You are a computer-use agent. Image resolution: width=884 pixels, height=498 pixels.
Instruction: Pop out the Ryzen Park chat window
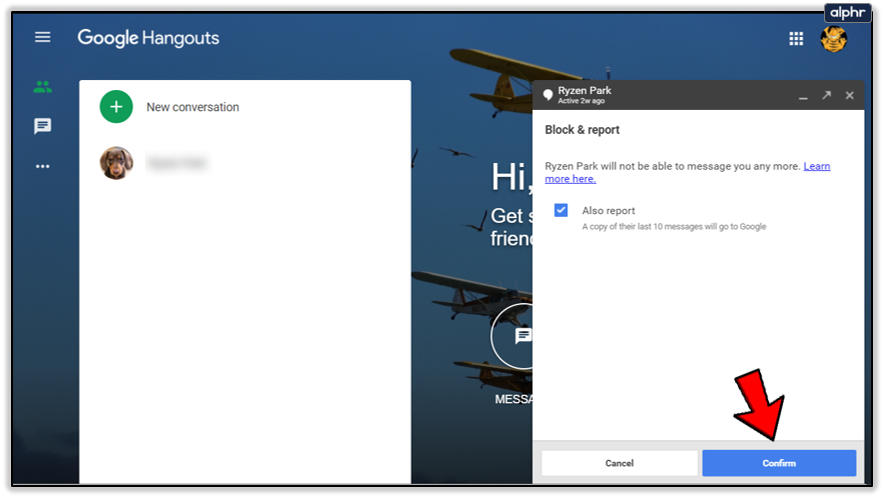click(x=826, y=95)
